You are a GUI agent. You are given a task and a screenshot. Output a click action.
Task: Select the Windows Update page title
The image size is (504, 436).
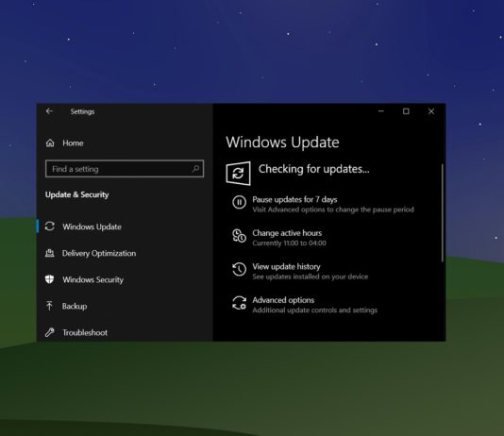coord(282,142)
